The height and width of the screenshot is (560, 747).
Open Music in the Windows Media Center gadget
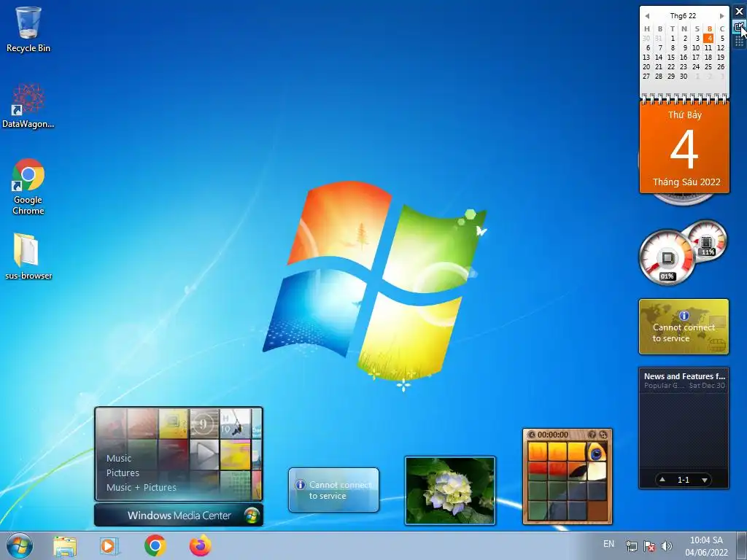click(x=119, y=458)
